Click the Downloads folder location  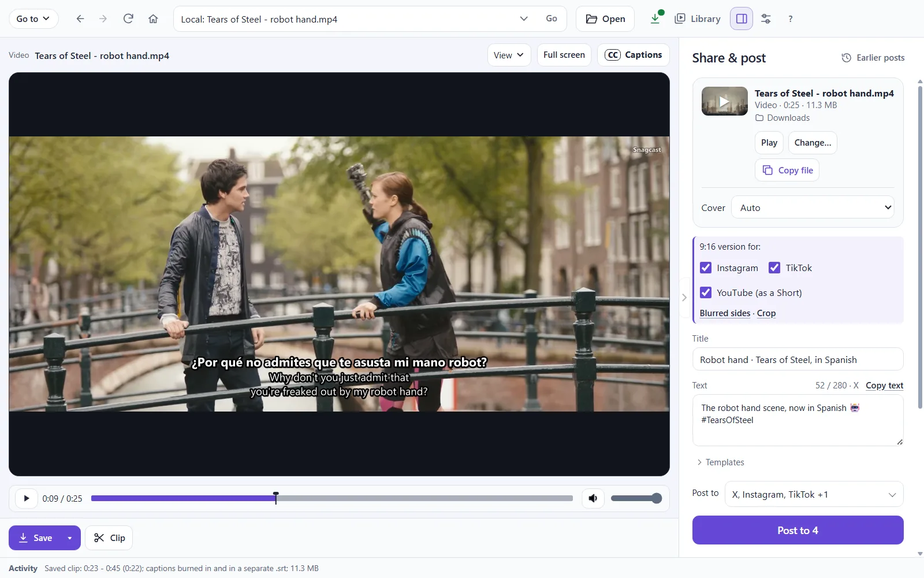[783, 118]
